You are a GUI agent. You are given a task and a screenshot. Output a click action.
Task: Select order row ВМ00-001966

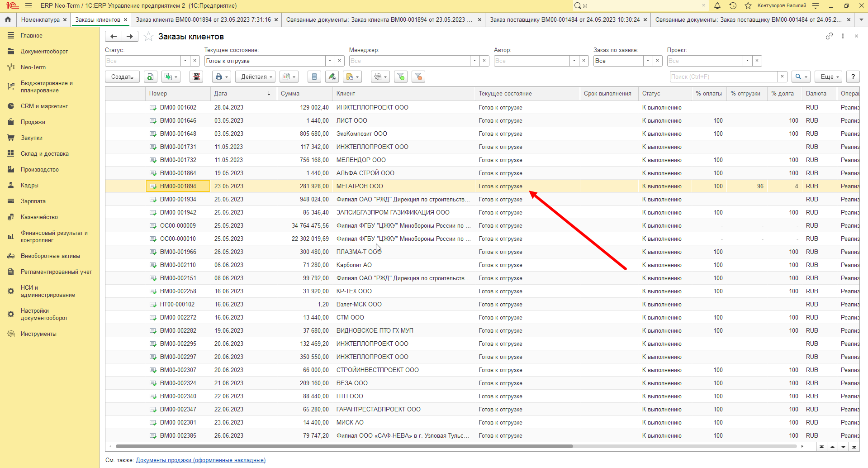(482, 252)
